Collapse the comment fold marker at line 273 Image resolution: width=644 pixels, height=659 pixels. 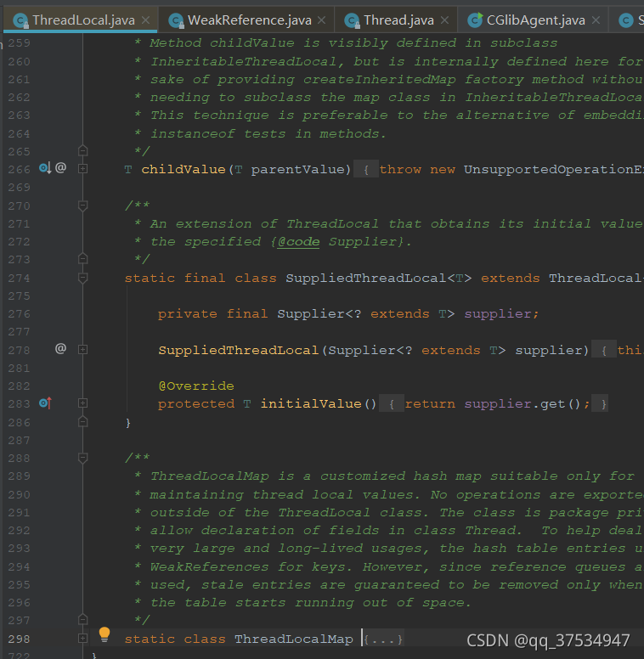(82, 258)
